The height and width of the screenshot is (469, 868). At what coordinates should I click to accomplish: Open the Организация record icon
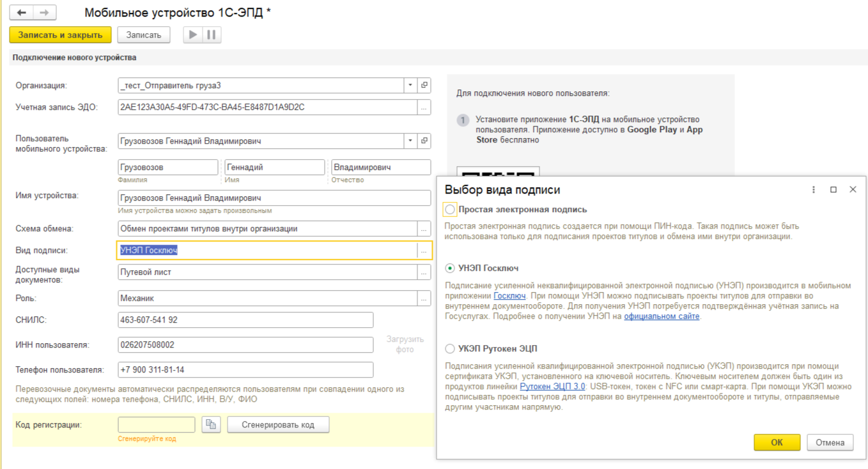(424, 85)
